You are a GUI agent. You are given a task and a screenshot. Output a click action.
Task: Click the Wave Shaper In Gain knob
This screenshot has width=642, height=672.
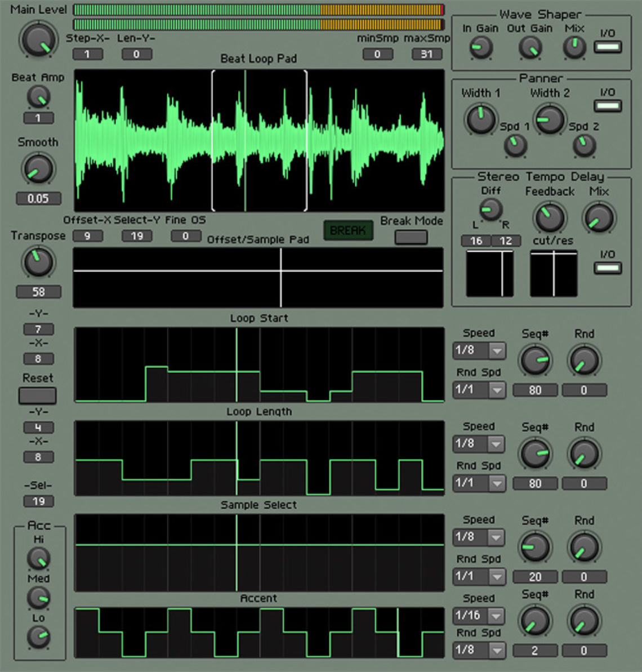pos(481,47)
